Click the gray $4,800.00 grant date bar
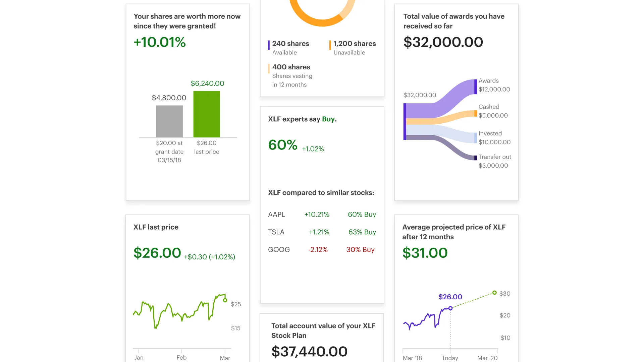Screen dimensions: 644x362 pyautogui.click(x=169, y=121)
